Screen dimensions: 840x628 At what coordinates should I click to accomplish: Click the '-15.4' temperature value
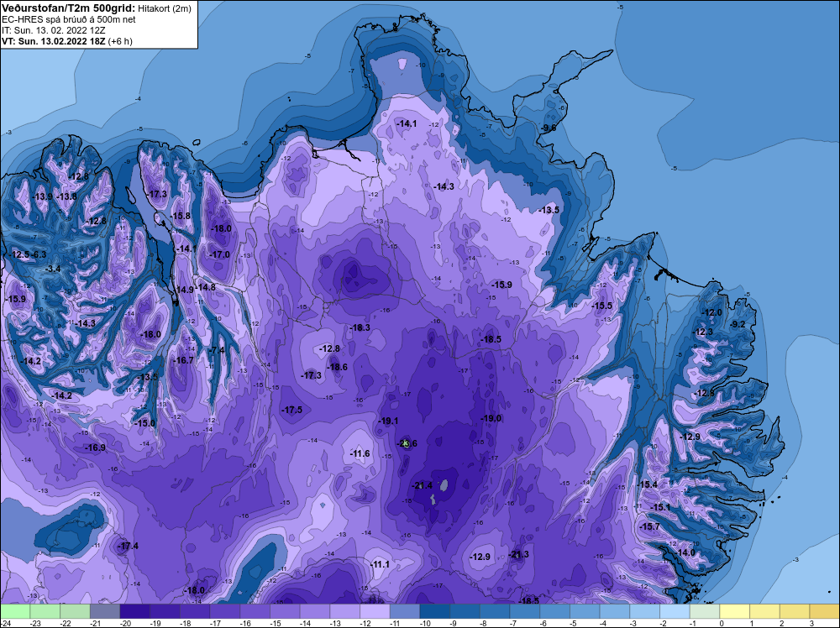(x=648, y=484)
